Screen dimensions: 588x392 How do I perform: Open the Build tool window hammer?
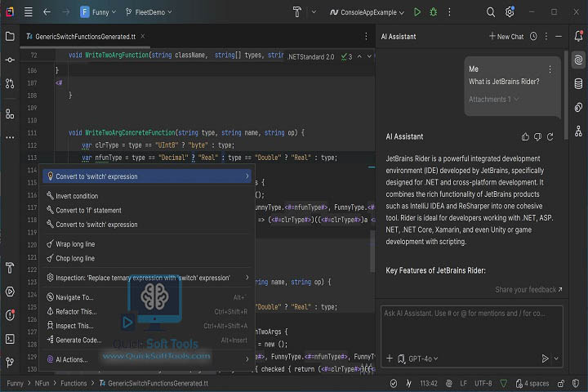10,268
